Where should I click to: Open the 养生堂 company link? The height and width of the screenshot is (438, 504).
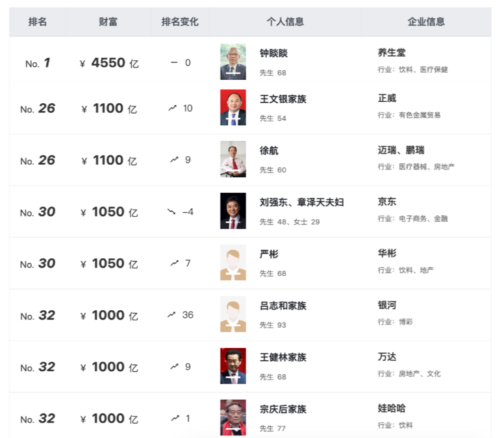[392, 53]
